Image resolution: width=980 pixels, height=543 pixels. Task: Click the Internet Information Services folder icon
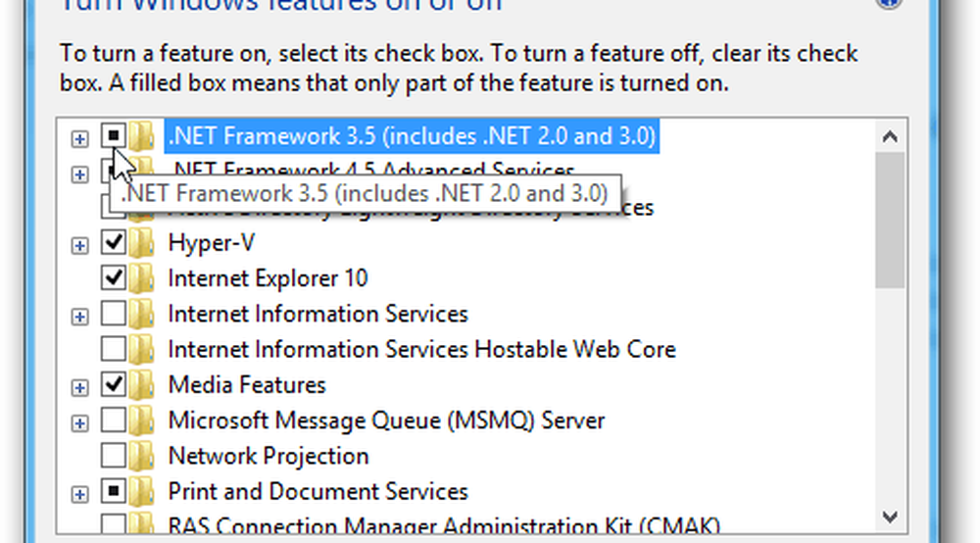(x=142, y=314)
